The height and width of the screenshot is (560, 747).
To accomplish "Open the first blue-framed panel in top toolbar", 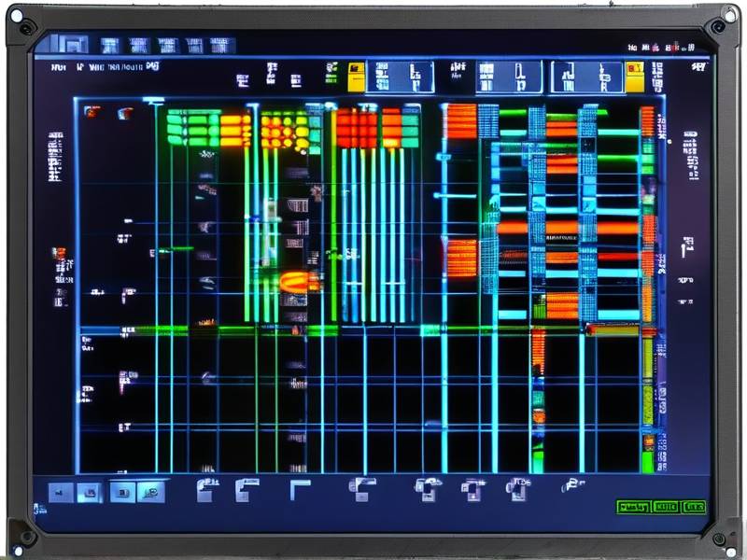I will 401,77.
